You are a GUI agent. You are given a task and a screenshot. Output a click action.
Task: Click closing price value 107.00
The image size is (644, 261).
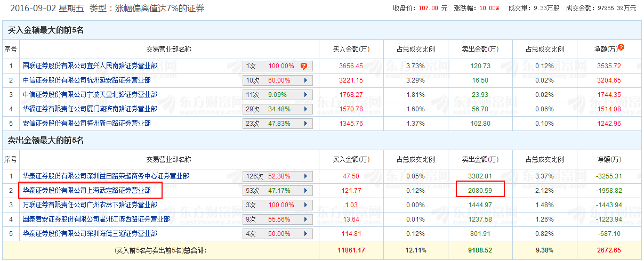tap(428, 8)
